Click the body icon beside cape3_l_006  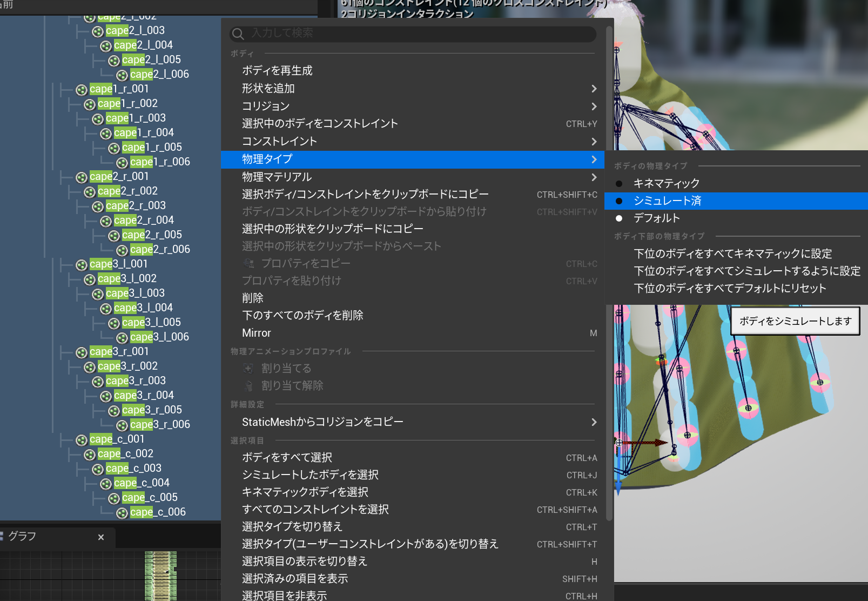[122, 338]
